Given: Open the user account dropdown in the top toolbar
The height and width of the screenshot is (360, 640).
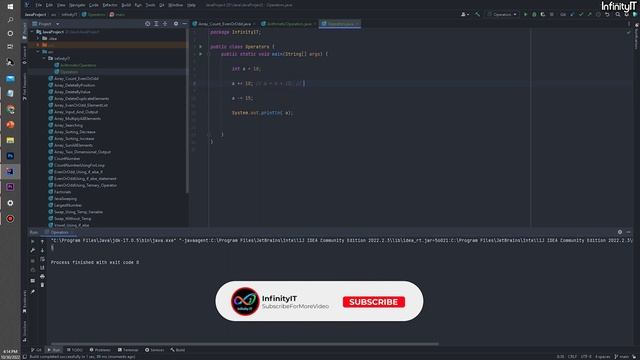Looking at the screenshot, I should click(x=464, y=14).
